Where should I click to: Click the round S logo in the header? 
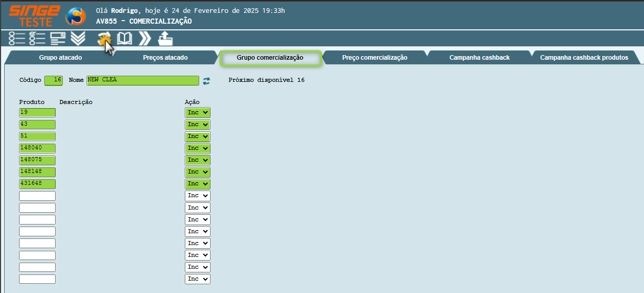point(76,16)
